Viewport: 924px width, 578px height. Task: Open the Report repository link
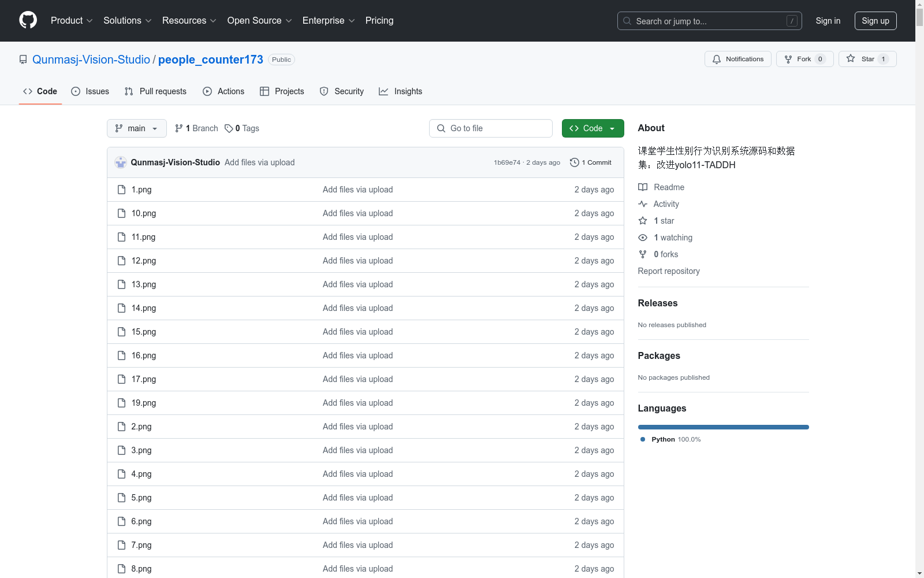669,271
